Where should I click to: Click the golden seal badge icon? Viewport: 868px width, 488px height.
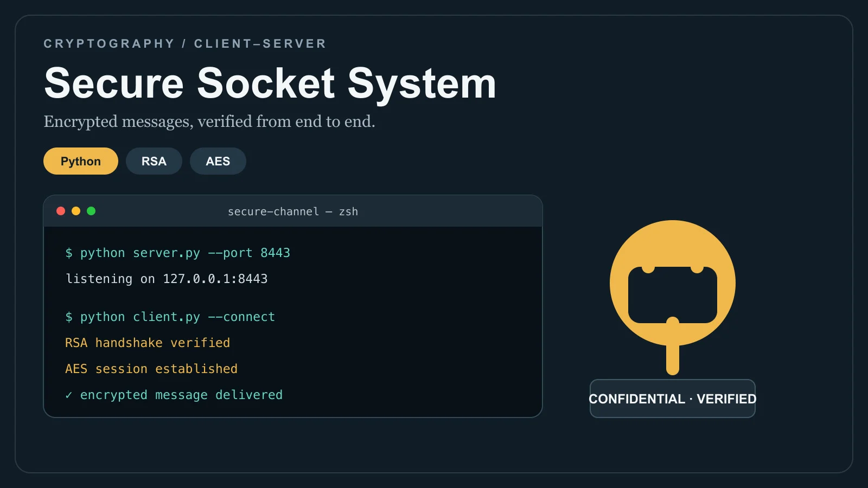[673, 297]
